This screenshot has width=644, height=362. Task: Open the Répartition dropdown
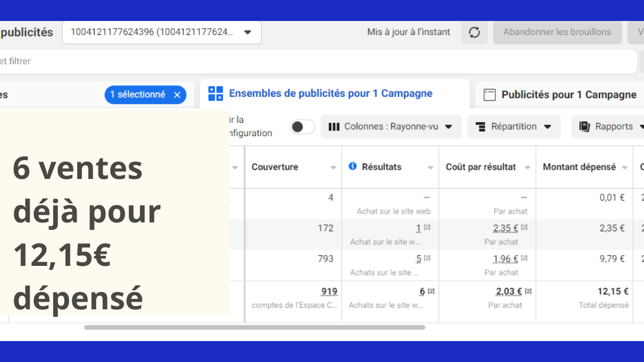tap(514, 127)
